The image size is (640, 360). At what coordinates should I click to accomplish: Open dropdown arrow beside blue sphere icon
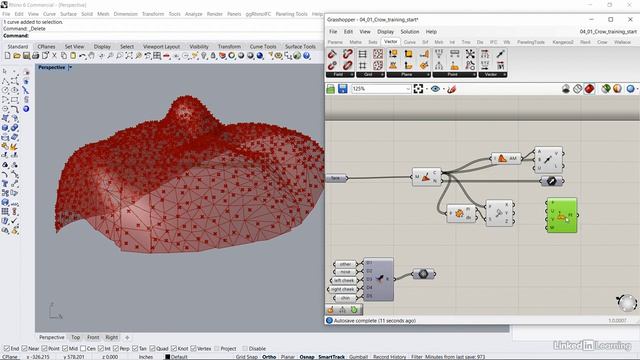(x=637, y=89)
